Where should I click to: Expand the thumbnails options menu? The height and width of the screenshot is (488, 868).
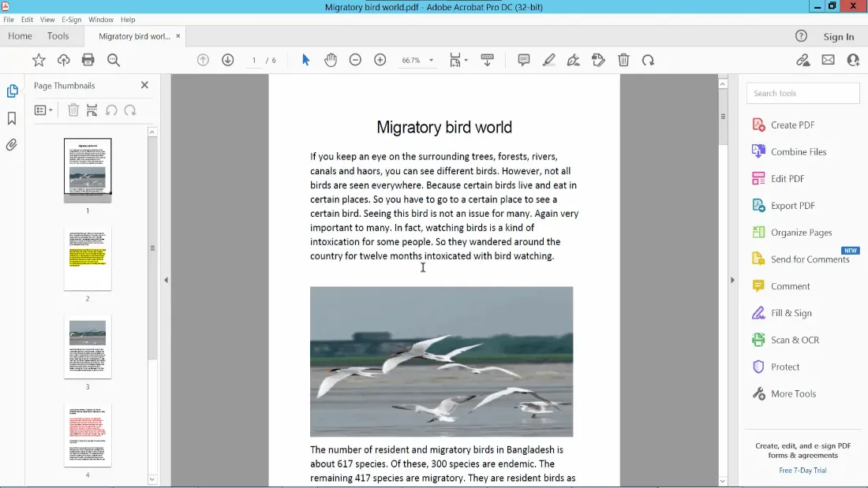[43, 110]
